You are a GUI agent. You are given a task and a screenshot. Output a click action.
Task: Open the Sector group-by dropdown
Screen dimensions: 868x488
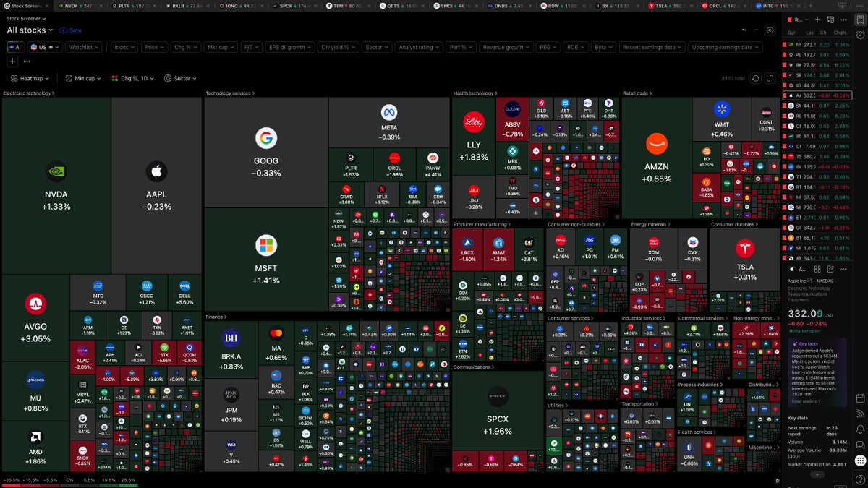pyautogui.click(x=179, y=78)
